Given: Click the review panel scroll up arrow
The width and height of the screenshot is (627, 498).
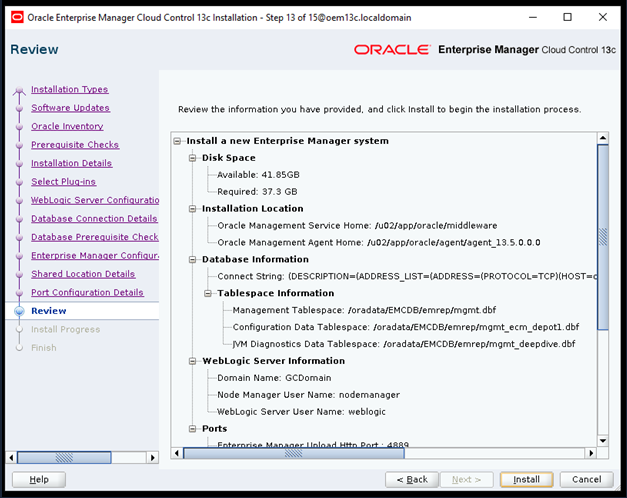Looking at the screenshot, I should pos(603,138).
